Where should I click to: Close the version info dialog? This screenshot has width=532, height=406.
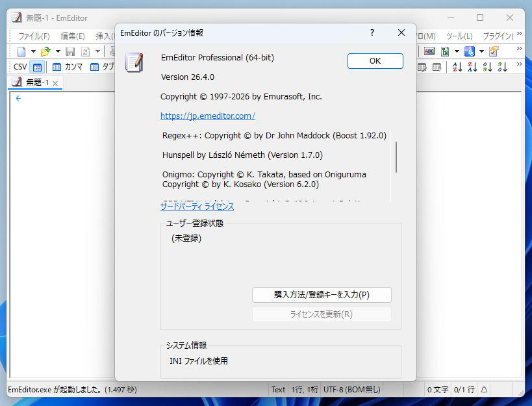click(x=401, y=32)
